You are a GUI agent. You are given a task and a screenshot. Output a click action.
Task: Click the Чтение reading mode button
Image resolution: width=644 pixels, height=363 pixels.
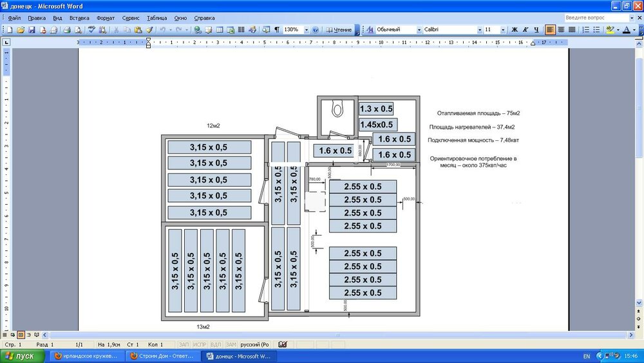339,30
